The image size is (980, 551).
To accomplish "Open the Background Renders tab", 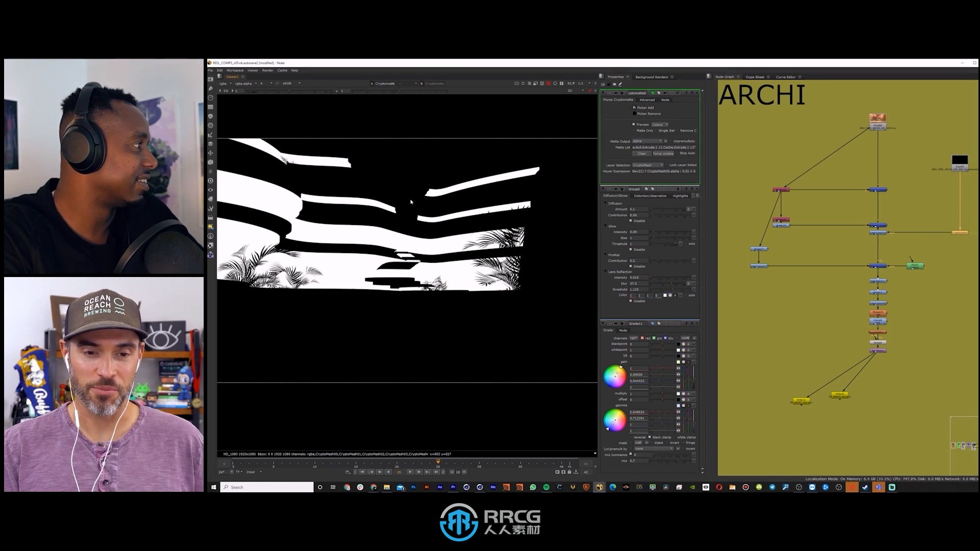I will (x=651, y=77).
